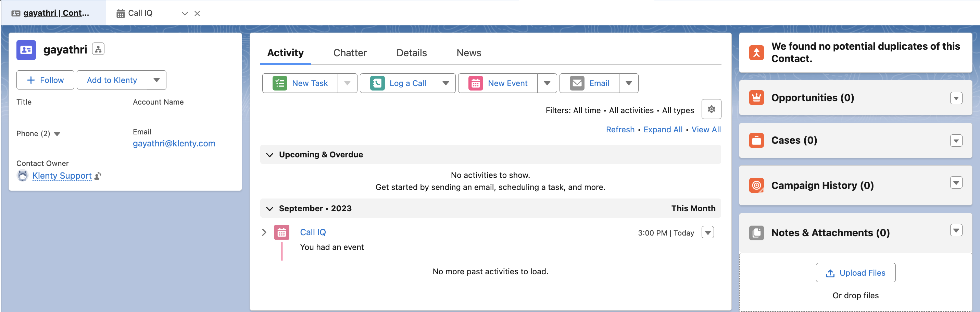Image resolution: width=980 pixels, height=312 pixels.
Task: Click the New Task checklist icon
Action: [x=280, y=83]
